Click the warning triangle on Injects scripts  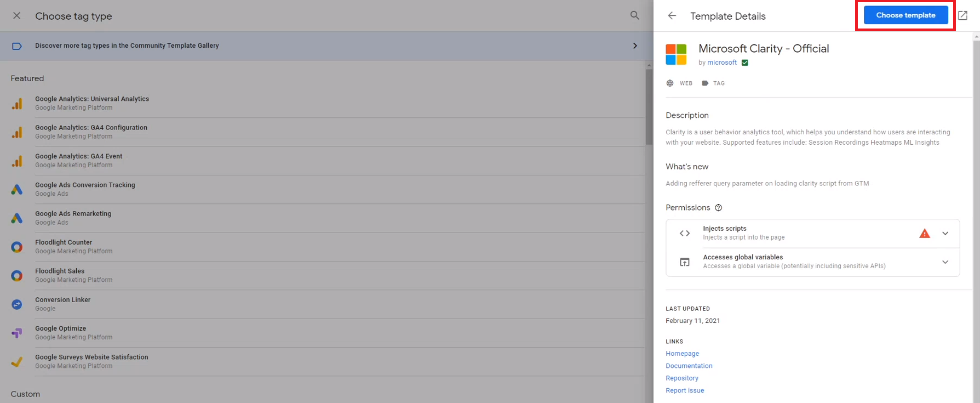[x=925, y=234]
